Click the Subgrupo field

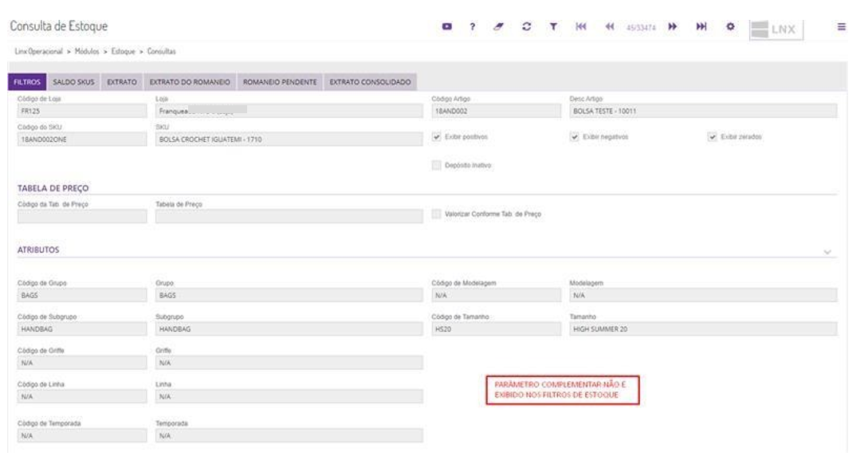pos(289,329)
